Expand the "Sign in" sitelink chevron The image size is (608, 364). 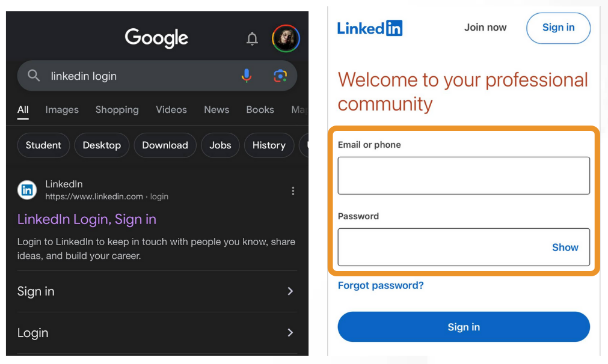point(290,291)
